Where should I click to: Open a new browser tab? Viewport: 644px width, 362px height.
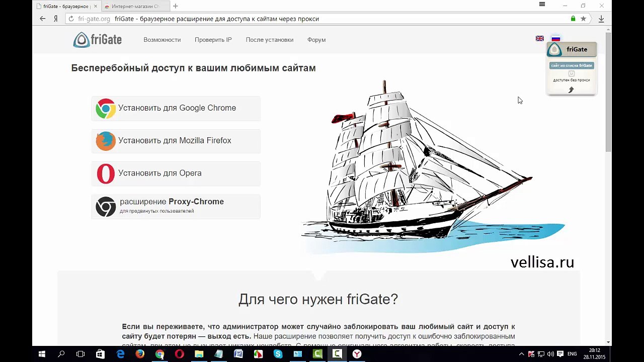[x=175, y=6]
